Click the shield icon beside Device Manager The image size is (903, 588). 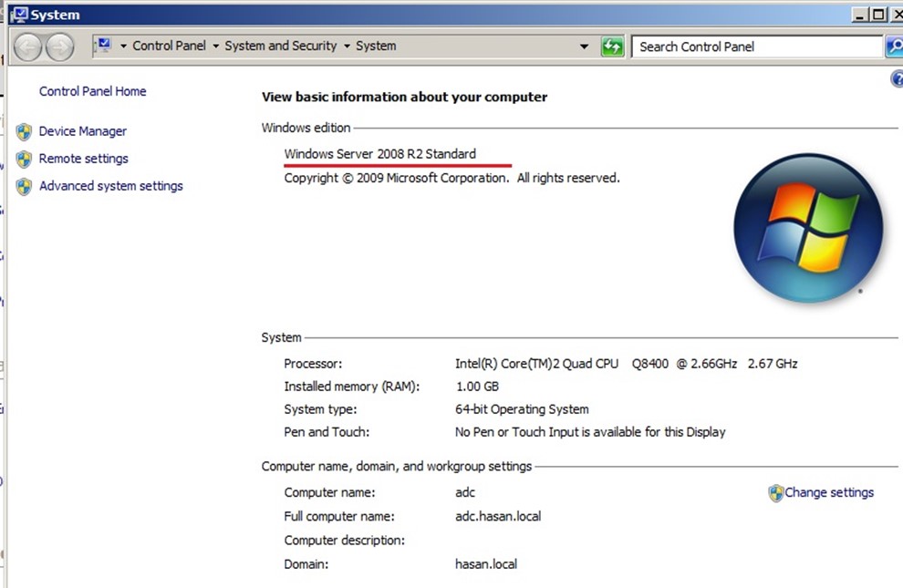click(25, 132)
